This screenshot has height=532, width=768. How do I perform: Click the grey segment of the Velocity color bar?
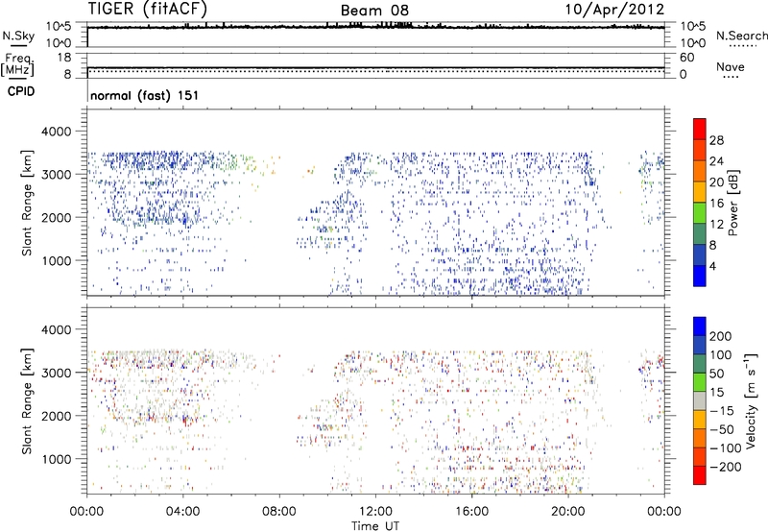(x=700, y=401)
